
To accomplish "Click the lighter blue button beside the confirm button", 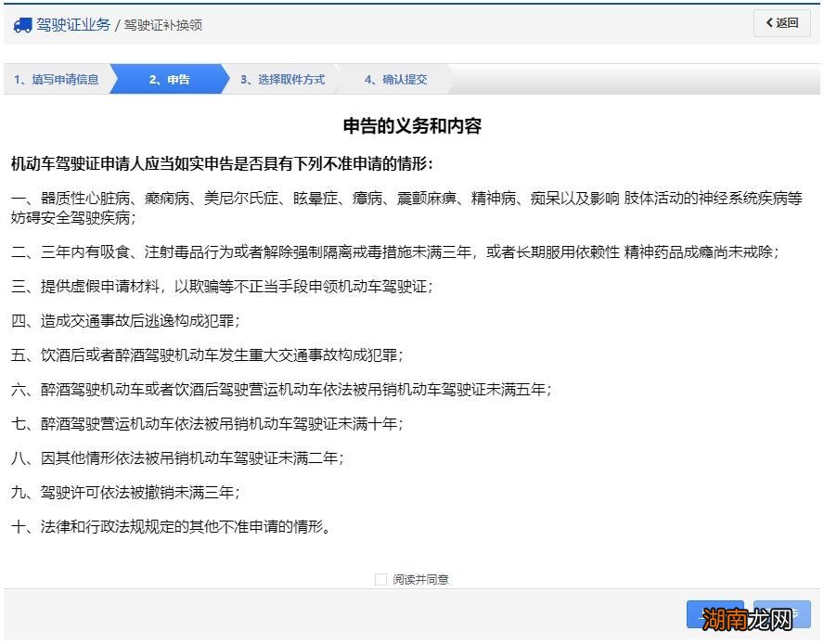I will [x=782, y=614].
